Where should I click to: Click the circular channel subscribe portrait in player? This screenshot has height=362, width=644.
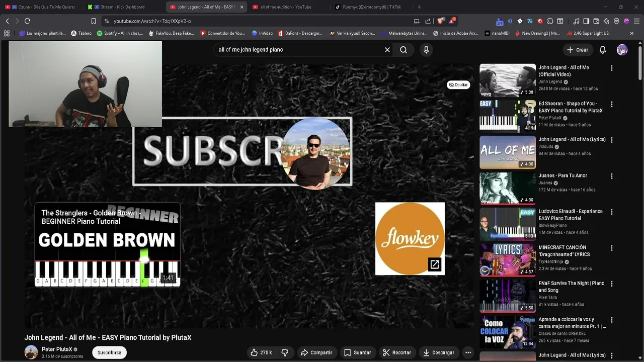315,153
